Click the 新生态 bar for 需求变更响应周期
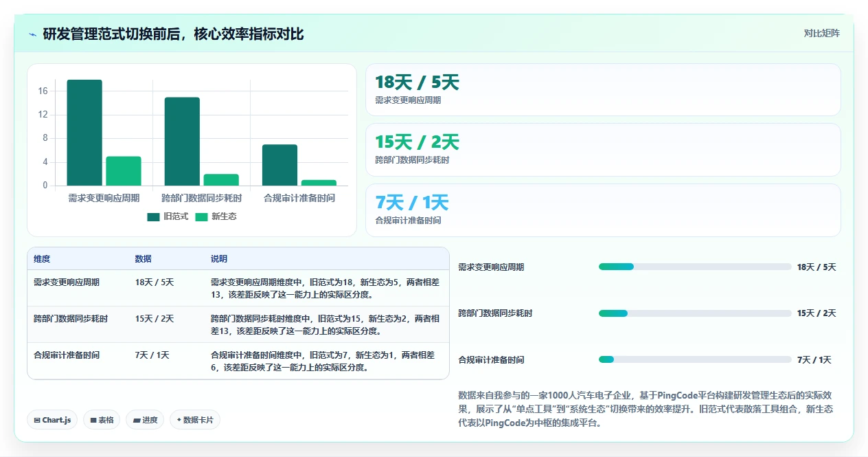Image resolution: width=868 pixels, height=457 pixels. point(124,171)
